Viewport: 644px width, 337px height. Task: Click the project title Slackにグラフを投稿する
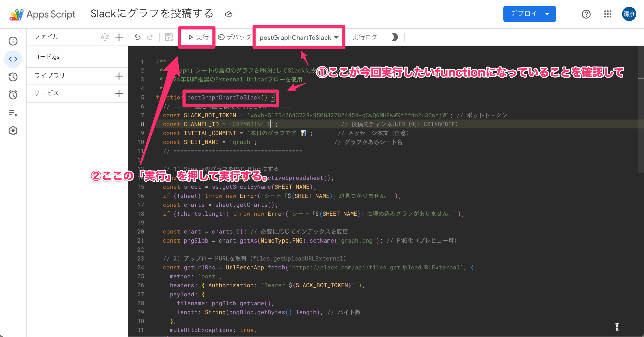(152, 14)
